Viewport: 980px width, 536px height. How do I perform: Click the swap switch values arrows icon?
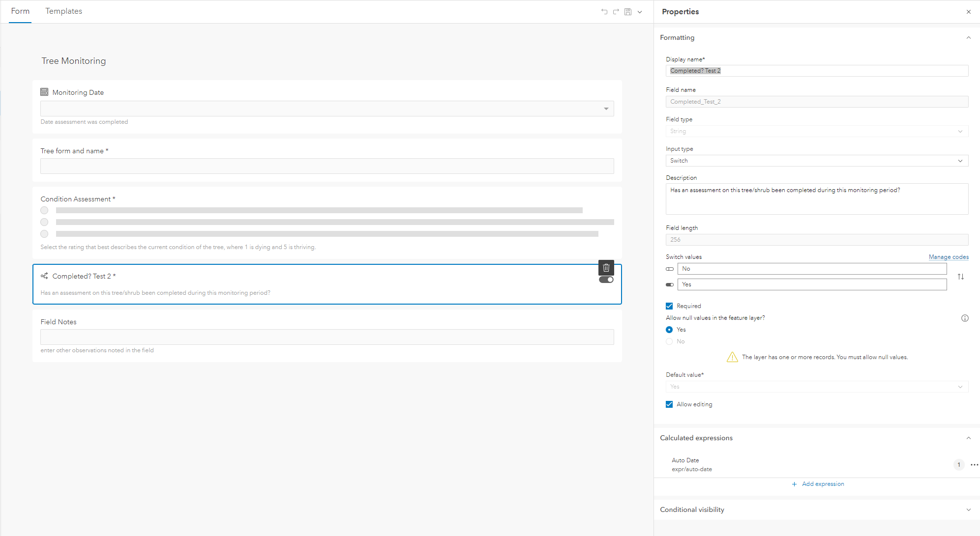960,277
